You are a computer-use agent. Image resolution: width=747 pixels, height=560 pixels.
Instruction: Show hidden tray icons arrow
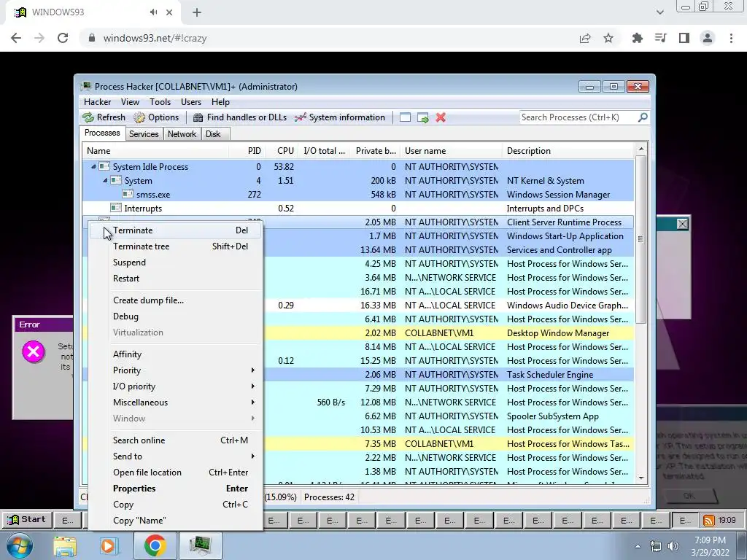point(638,546)
